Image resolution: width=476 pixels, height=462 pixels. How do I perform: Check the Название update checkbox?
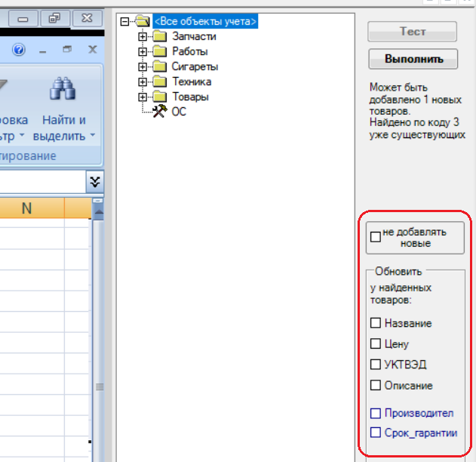(376, 323)
